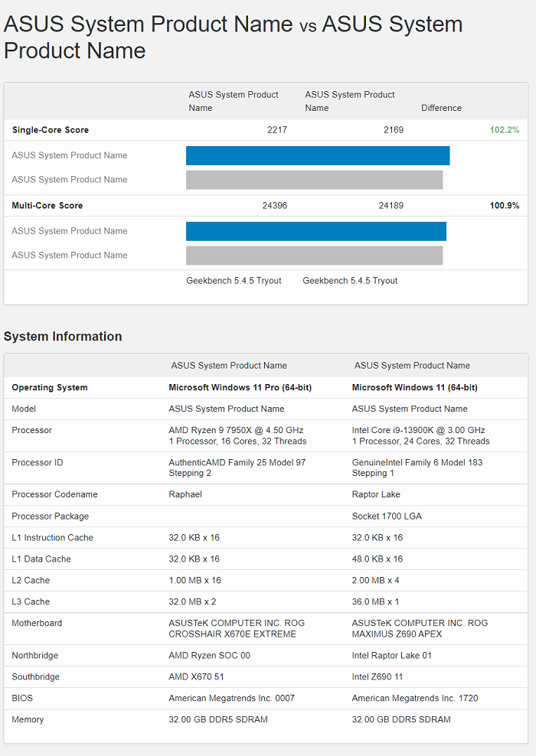
Task: Click the Difference column header
Action: click(441, 108)
